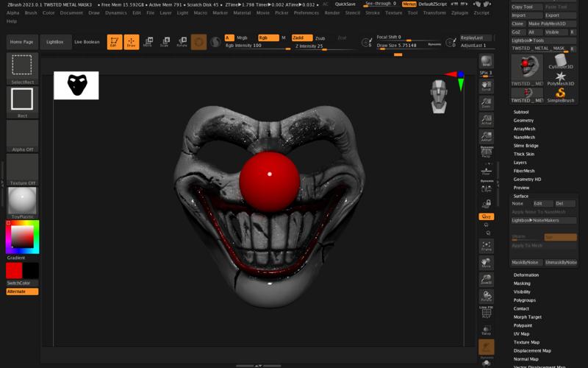Click the AAHalf icon
The height and width of the screenshot is (368, 588).
[x=487, y=136]
